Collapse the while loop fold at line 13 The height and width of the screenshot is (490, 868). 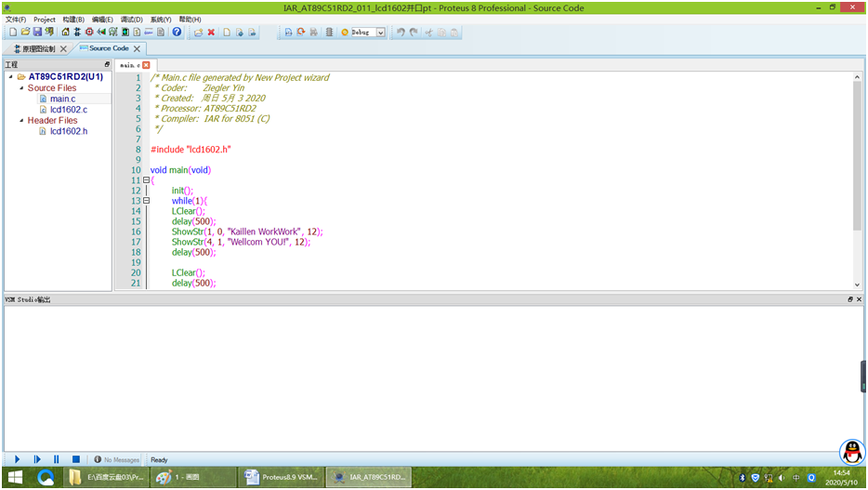click(x=146, y=201)
